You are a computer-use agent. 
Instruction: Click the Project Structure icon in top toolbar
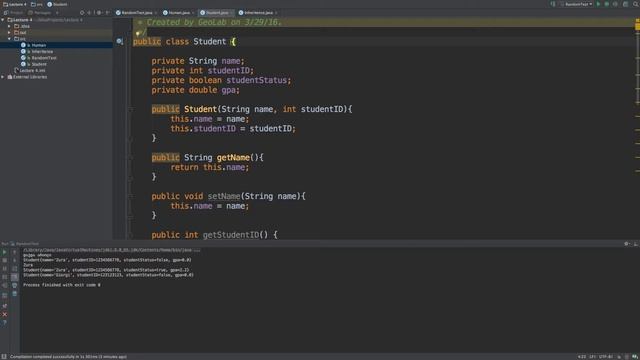(x=625, y=4)
